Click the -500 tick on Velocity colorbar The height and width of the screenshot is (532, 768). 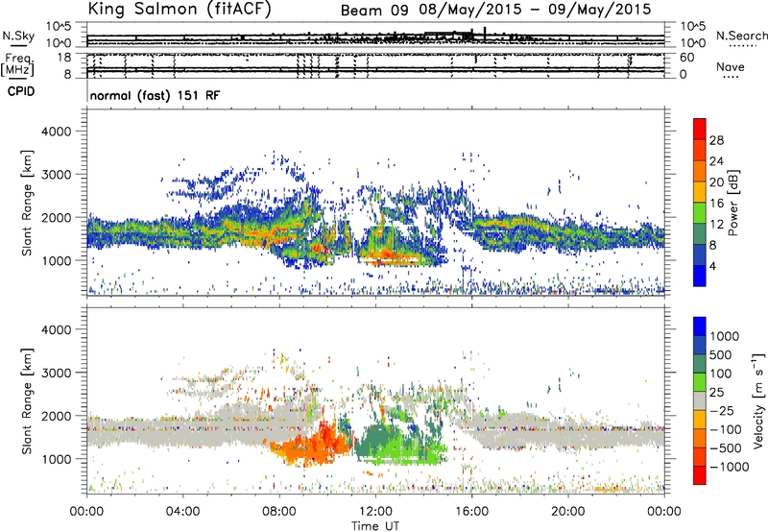point(726,447)
